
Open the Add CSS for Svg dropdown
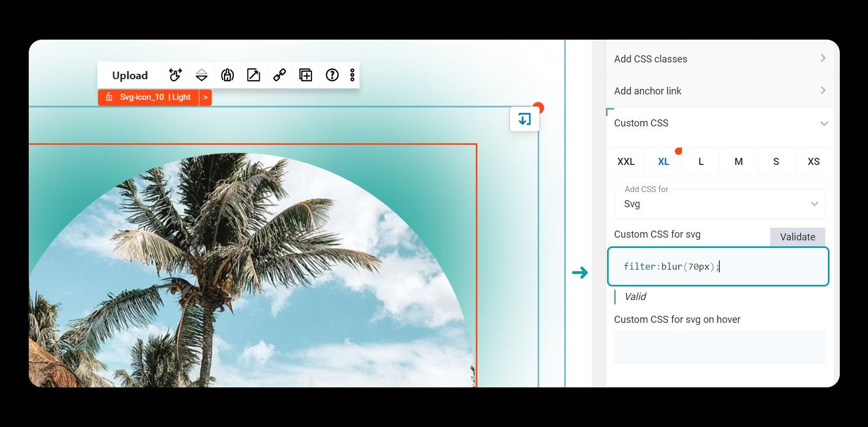[x=719, y=204]
